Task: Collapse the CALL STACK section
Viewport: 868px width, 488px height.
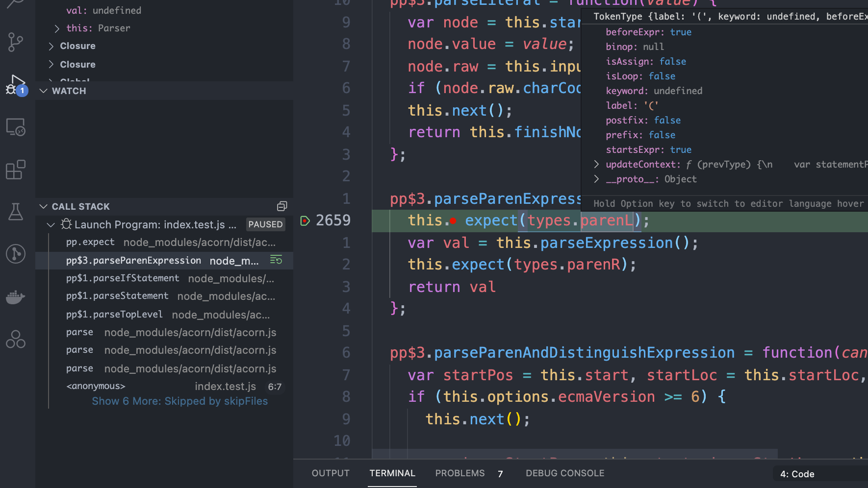Action: coord(44,206)
